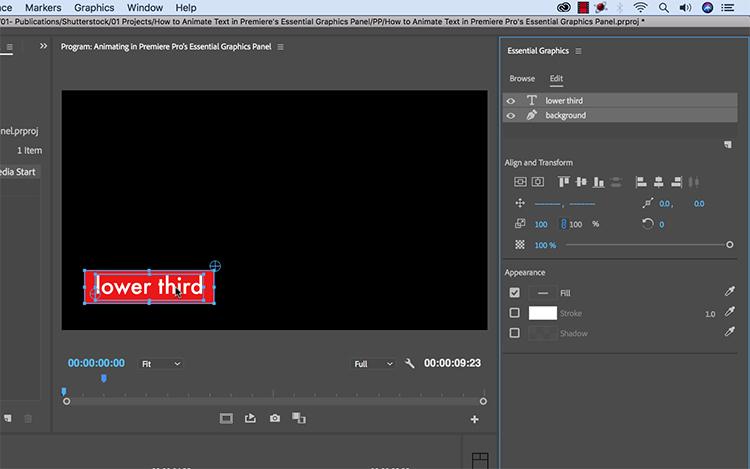
Task: Switch to the Edit tab
Action: coord(556,78)
